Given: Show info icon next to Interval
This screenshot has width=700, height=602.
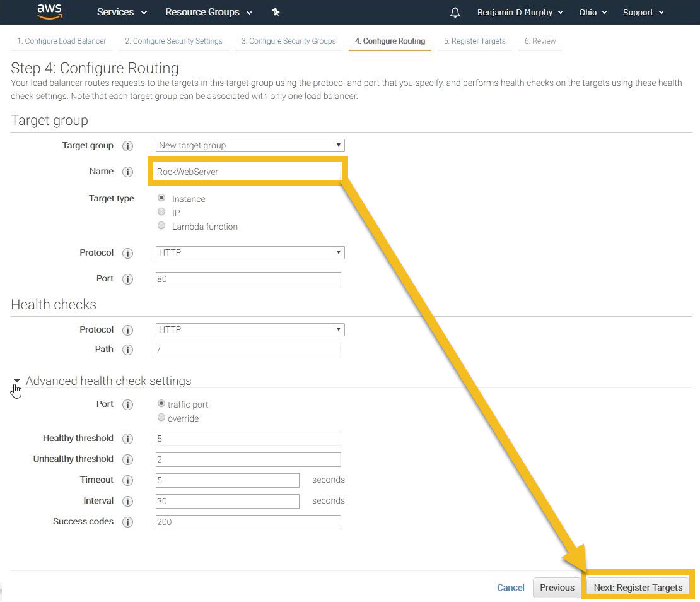Looking at the screenshot, I should pos(127,501).
